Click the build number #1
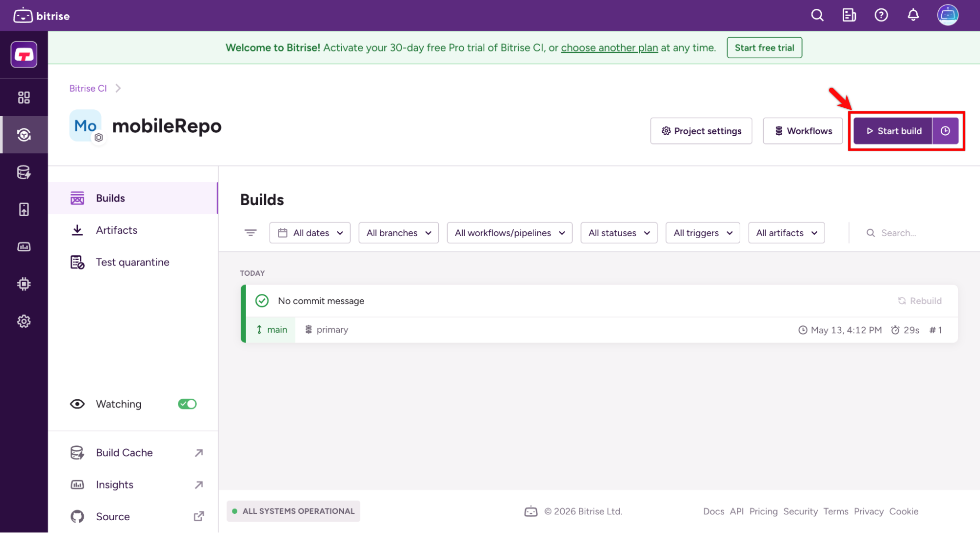The image size is (980, 533). coord(936,330)
